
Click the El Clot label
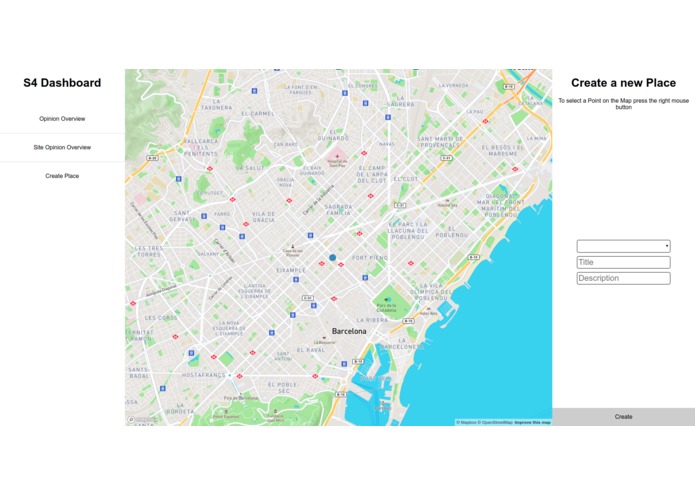click(406, 179)
